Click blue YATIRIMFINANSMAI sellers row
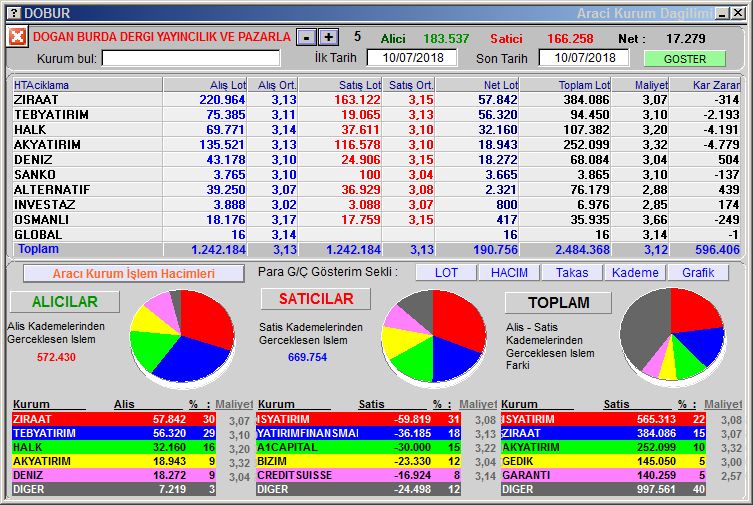 (358, 433)
